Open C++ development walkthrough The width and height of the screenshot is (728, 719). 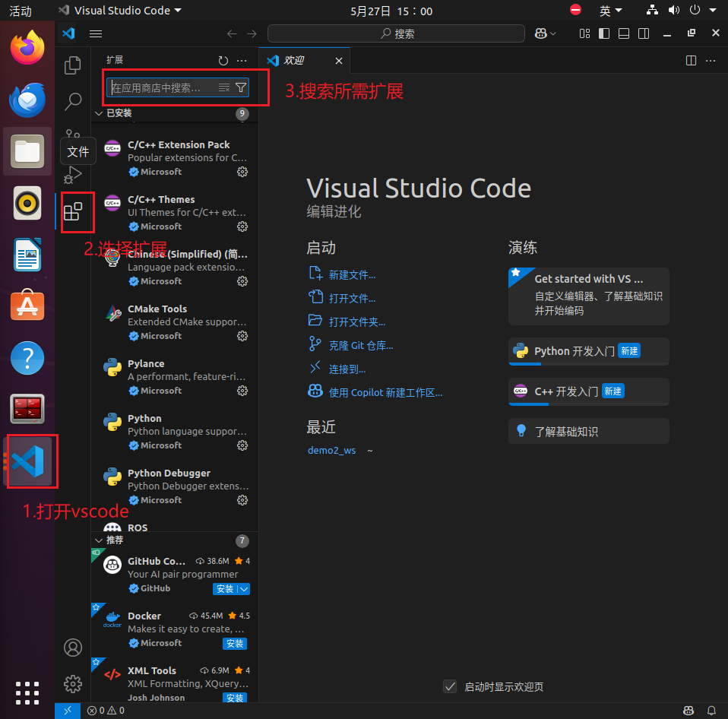[589, 391]
